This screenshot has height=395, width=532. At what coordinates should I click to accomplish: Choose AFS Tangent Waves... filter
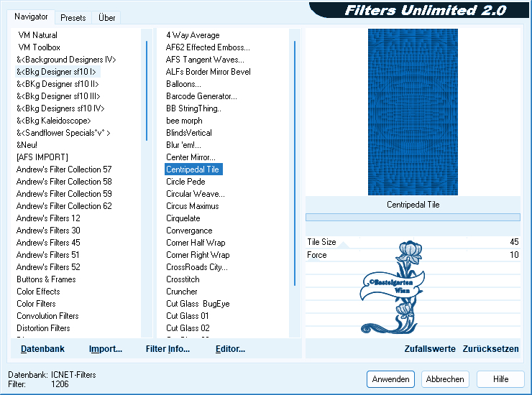(x=205, y=60)
